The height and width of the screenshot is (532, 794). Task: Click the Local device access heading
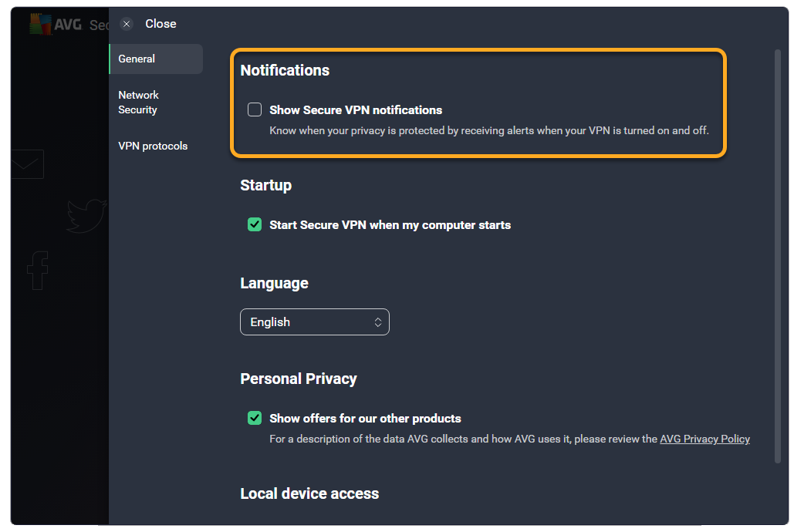pos(309,493)
